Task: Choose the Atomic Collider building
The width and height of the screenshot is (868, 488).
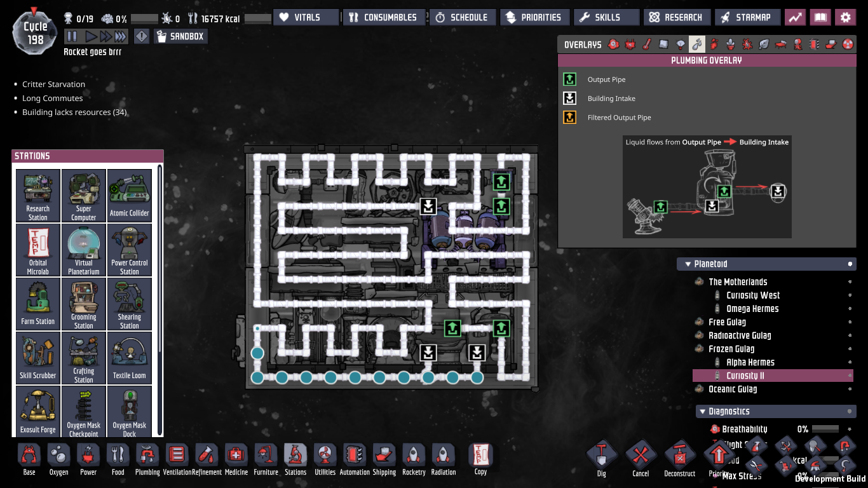Action: click(x=130, y=196)
